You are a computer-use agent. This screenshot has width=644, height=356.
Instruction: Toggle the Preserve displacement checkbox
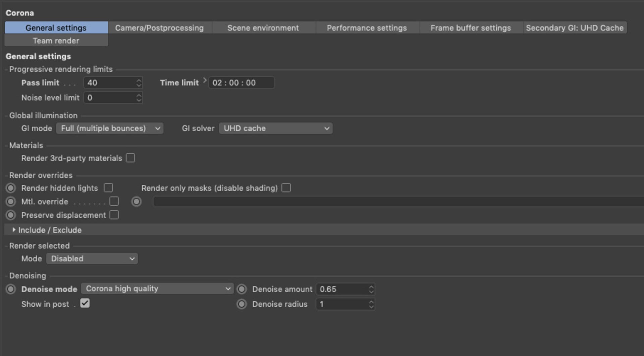pyautogui.click(x=114, y=215)
